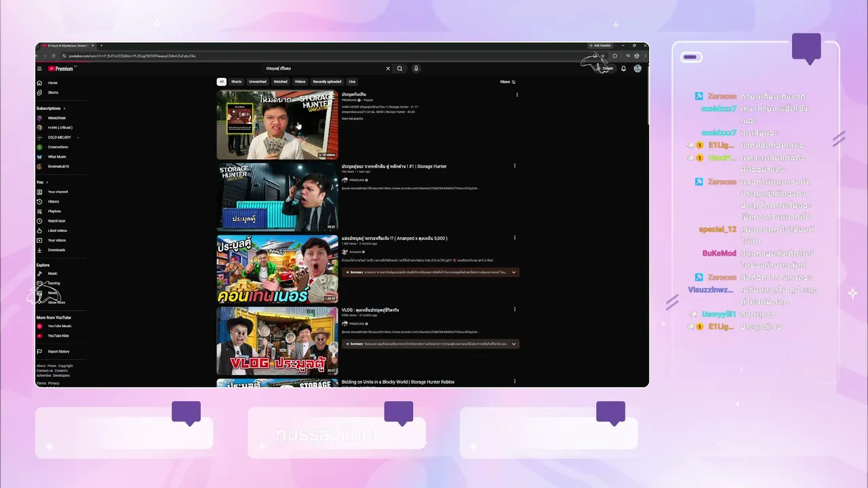Select the Live filter chip

pyautogui.click(x=352, y=81)
